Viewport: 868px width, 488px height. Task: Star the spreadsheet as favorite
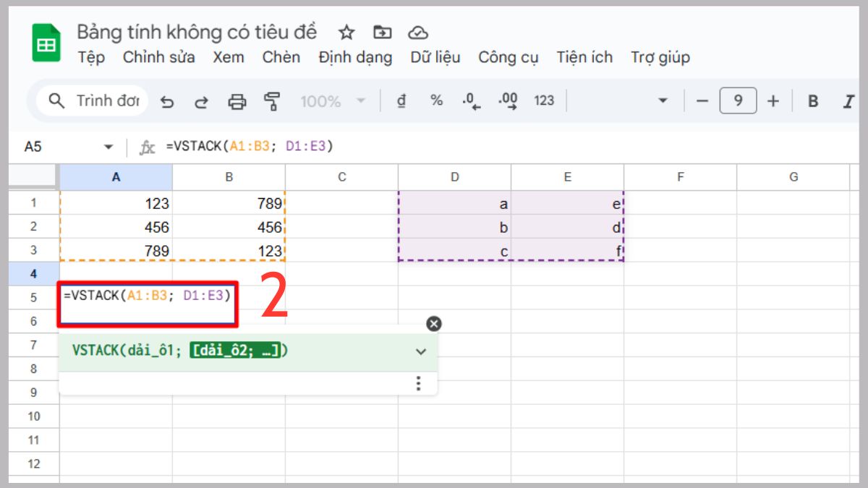click(346, 32)
